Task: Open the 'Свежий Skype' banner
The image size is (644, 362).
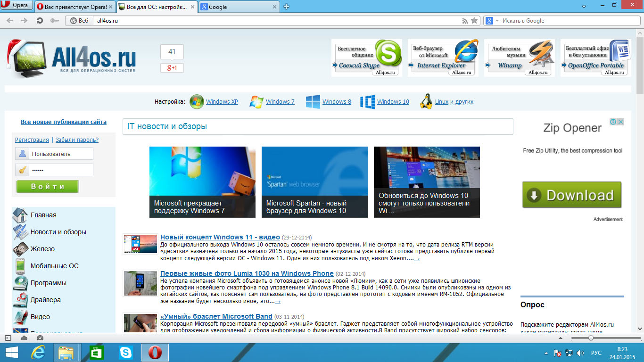Action: [367, 58]
